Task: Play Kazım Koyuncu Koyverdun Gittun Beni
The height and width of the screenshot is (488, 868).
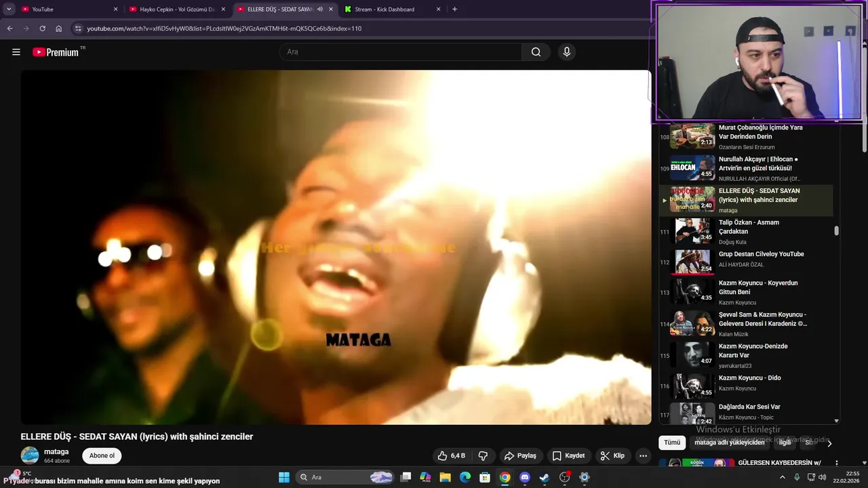Action: point(746,292)
